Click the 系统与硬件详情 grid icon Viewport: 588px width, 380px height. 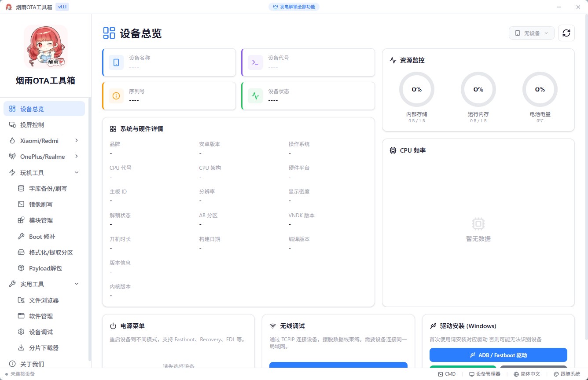pyautogui.click(x=113, y=129)
